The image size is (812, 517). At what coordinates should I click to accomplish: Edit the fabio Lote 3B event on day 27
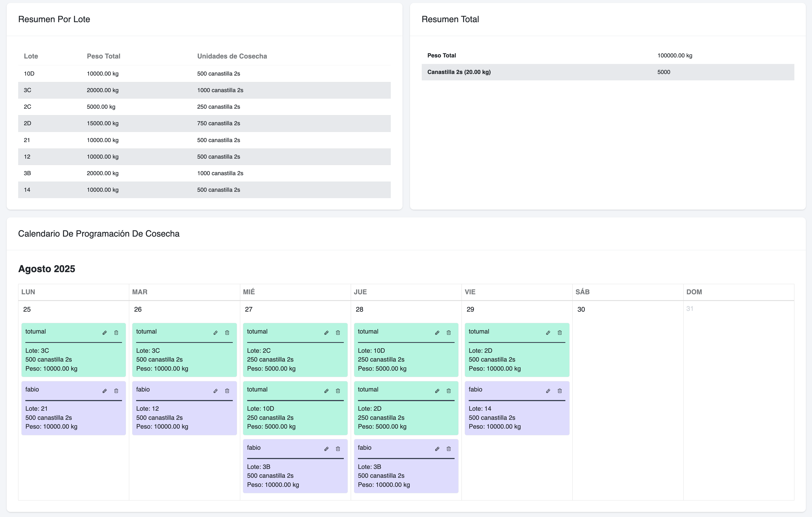point(326,449)
